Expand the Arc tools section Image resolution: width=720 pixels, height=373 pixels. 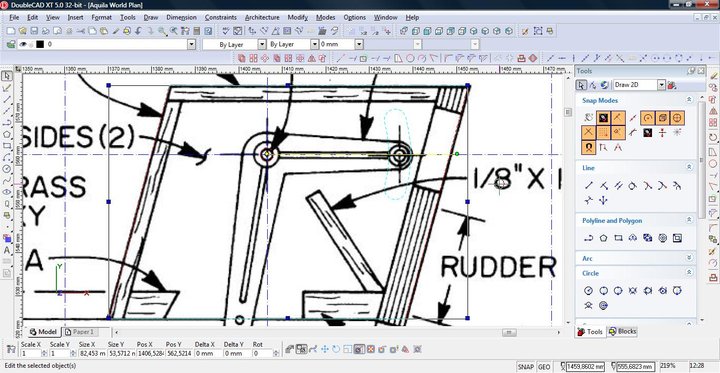point(689,258)
